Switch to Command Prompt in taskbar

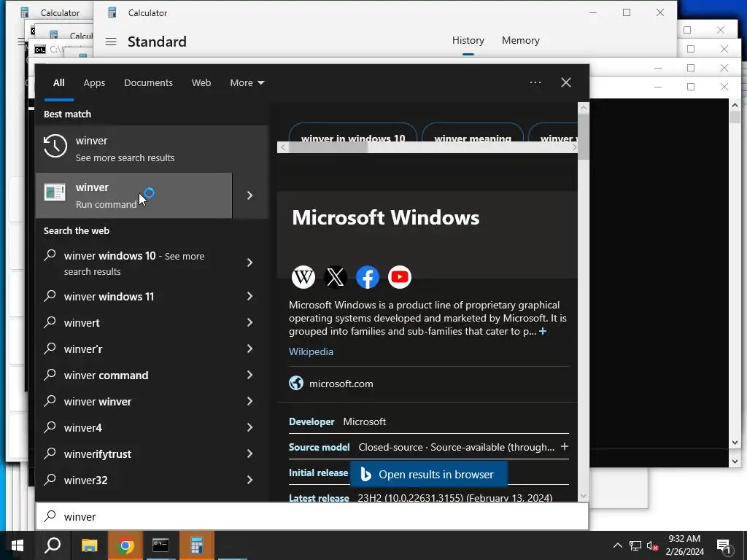(160, 545)
